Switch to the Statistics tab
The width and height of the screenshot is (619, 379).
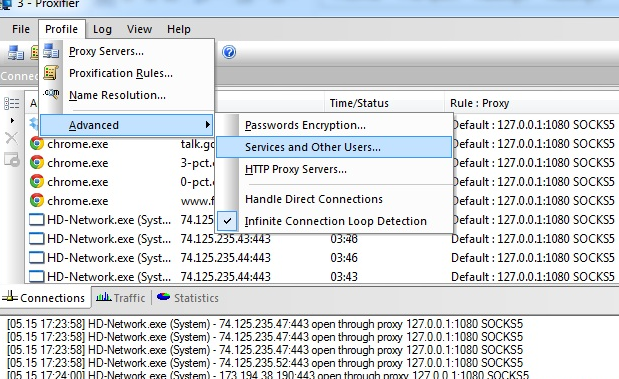[188, 298]
